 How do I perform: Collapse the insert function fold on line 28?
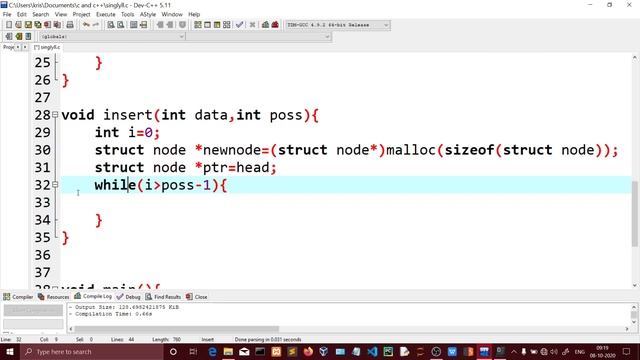[x=55, y=115]
